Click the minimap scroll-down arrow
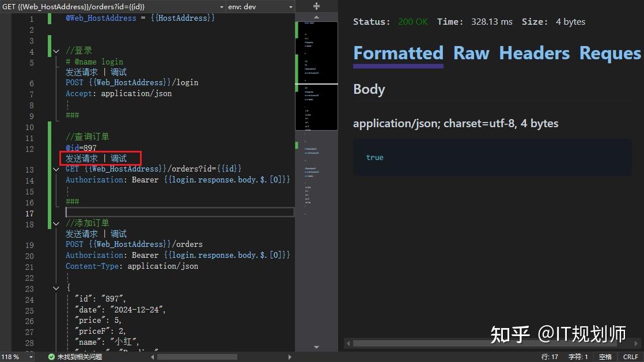Screen dimensions: 644x362 [x=316, y=347]
